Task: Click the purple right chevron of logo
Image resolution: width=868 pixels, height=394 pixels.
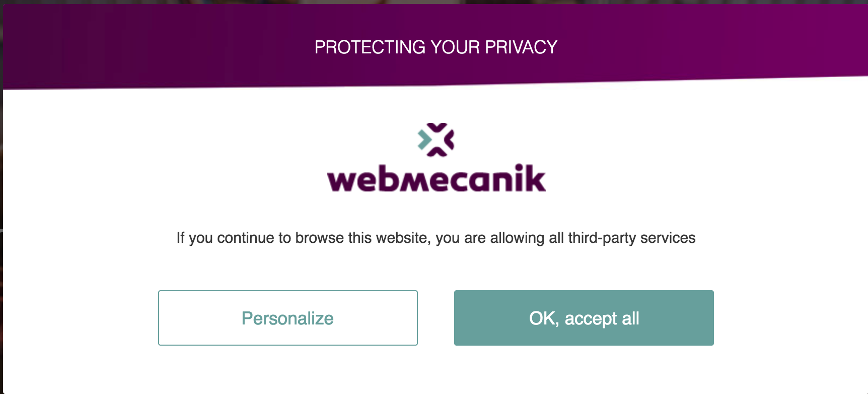Action: point(450,140)
